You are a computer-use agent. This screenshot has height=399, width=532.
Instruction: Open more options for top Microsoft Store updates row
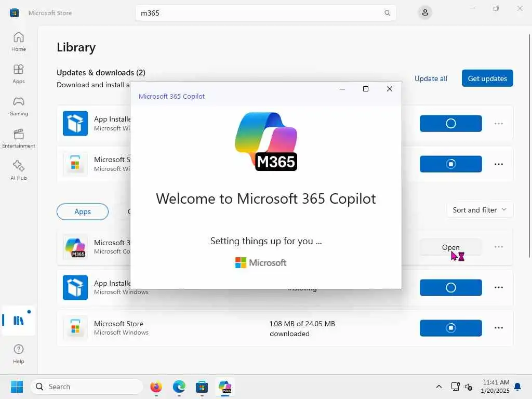tap(498, 164)
